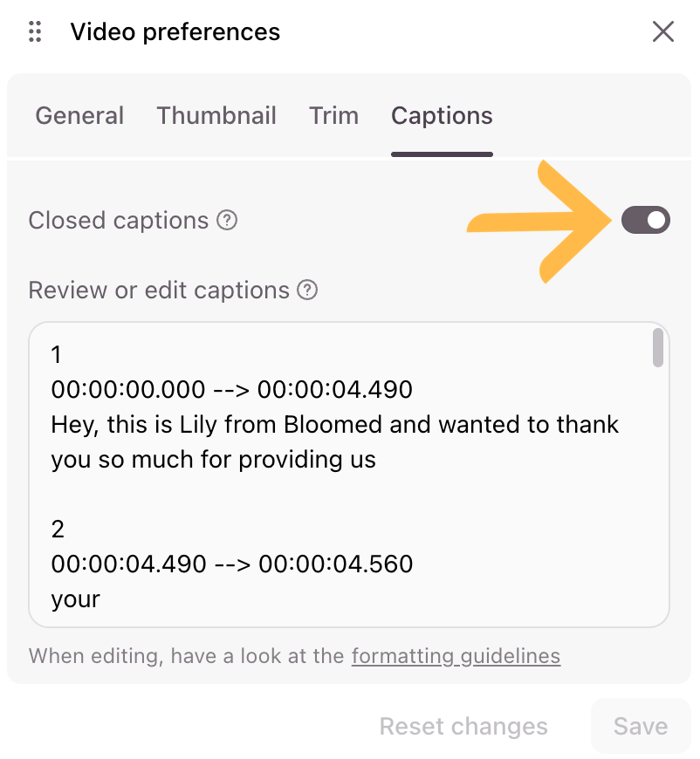
Task: Close the Video preferences panel
Action: tap(662, 32)
